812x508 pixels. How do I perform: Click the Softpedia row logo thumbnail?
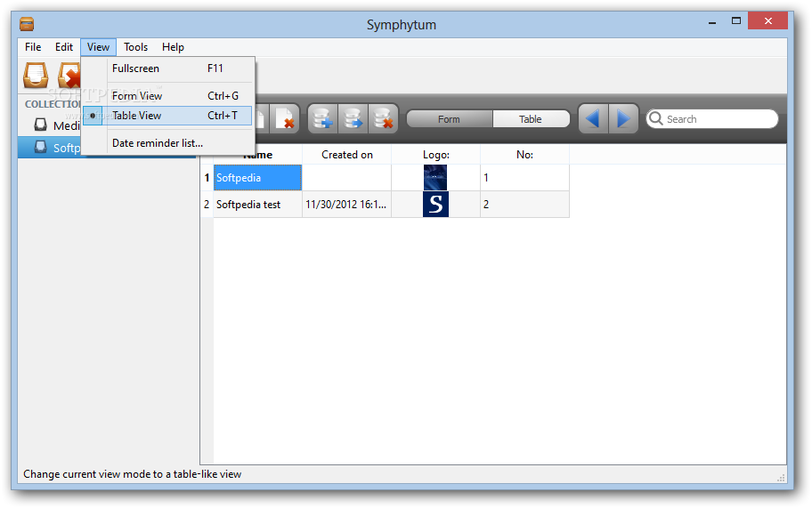point(435,177)
